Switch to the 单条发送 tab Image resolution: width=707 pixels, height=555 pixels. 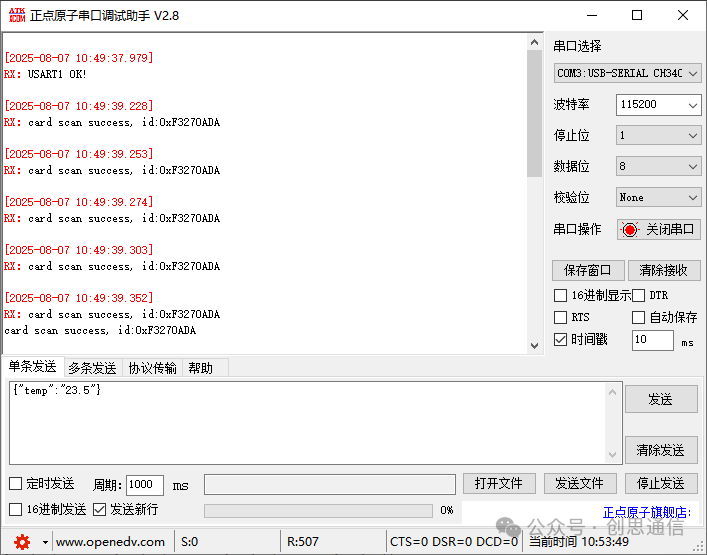point(32,367)
